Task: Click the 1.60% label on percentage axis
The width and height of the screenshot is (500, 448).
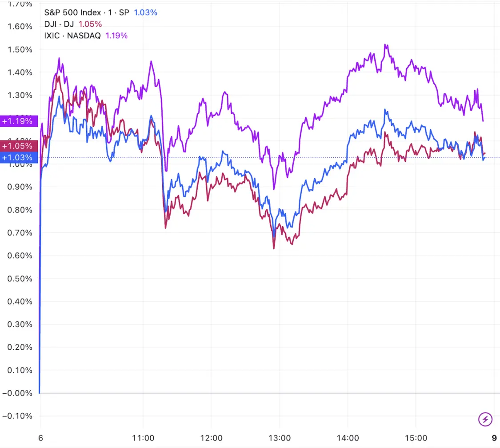Action: coord(20,26)
